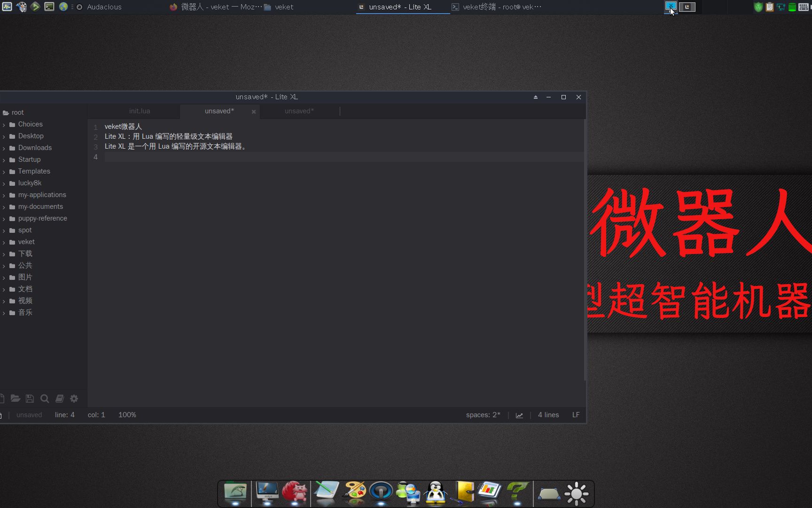Click the green arrow launcher in top panel
This screenshot has width=812, height=508.
(x=35, y=7)
